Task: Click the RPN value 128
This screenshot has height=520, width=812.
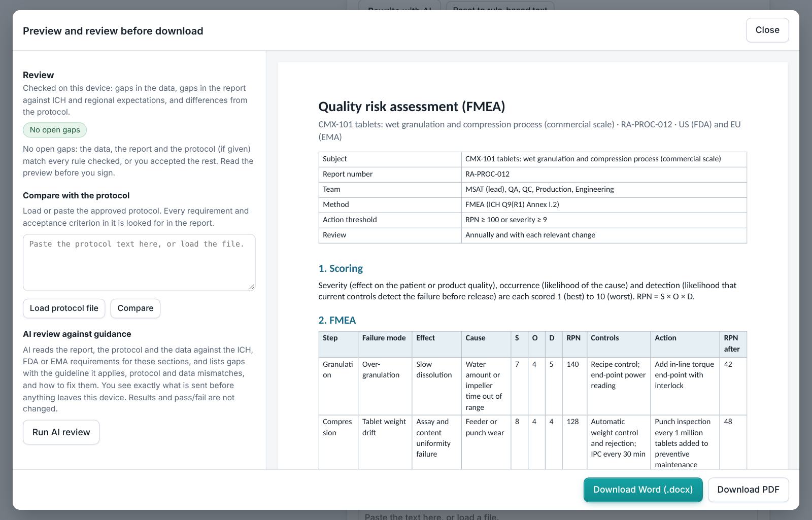Action: pos(574,443)
